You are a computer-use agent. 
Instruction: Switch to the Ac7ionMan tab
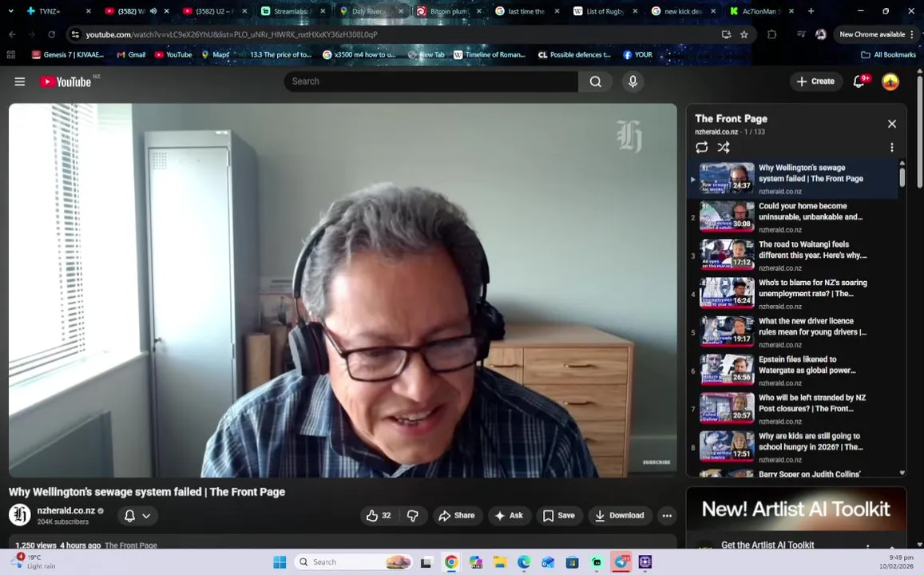pyautogui.click(x=761, y=10)
